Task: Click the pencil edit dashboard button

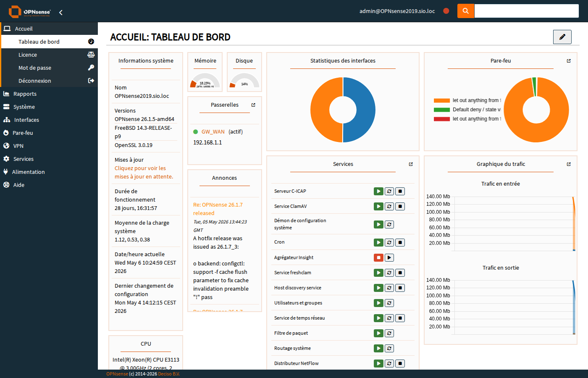Action: pos(562,37)
